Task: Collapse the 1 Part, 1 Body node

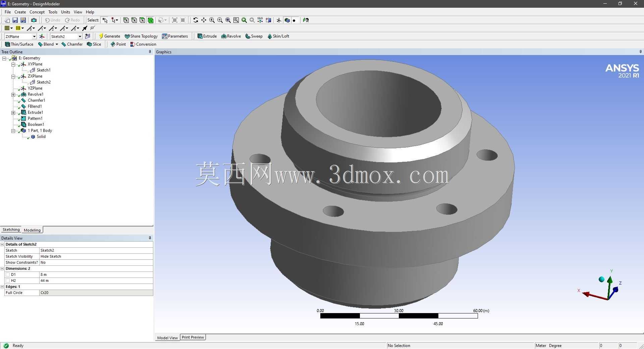Action: (13, 131)
